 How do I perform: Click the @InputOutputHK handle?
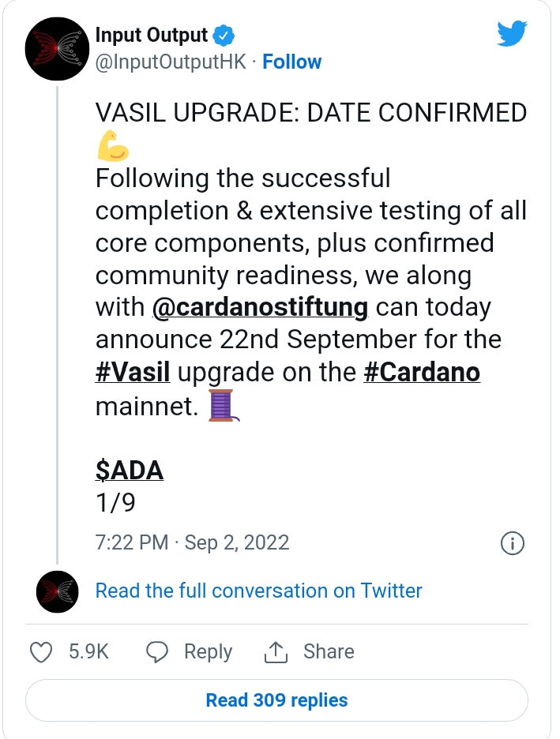click(171, 62)
